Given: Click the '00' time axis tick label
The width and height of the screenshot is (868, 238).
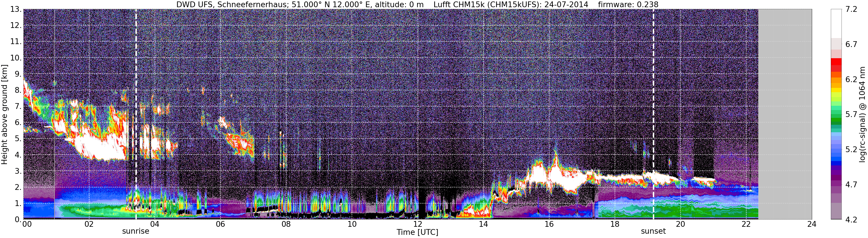Looking at the screenshot, I should (27, 224).
